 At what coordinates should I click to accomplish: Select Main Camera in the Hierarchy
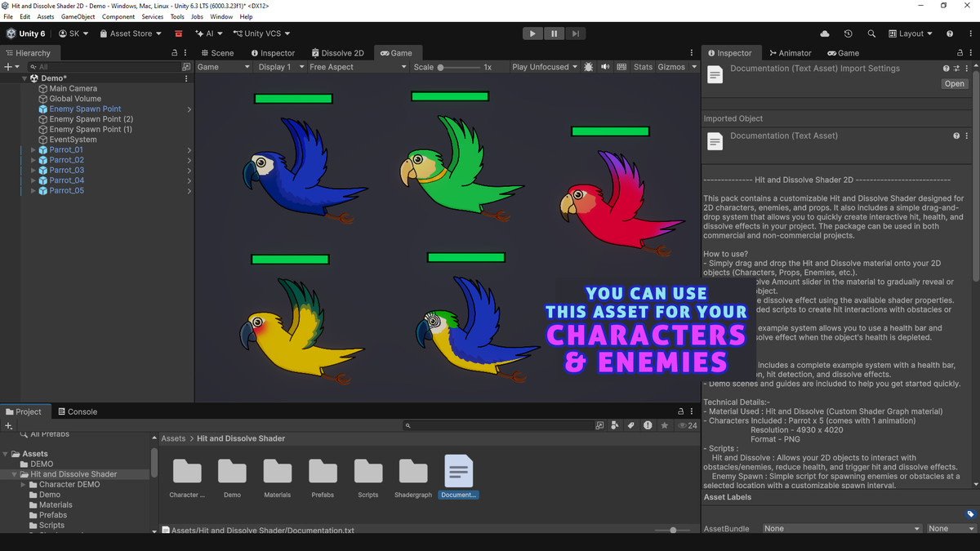pyautogui.click(x=73, y=88)
